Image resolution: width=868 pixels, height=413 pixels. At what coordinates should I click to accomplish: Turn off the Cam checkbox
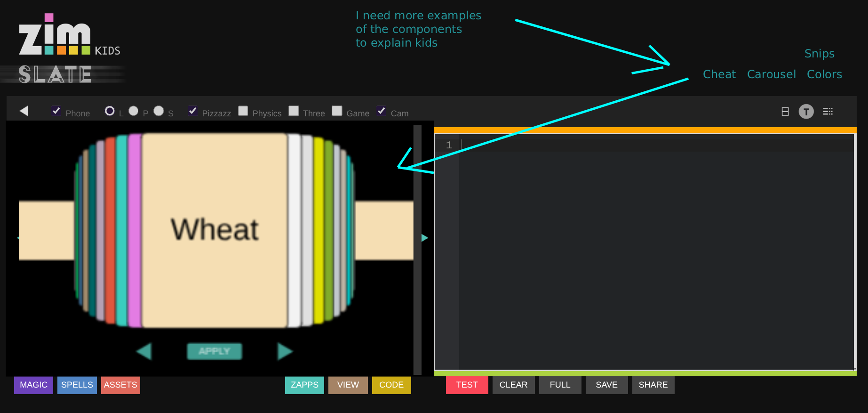click(382, 111)
